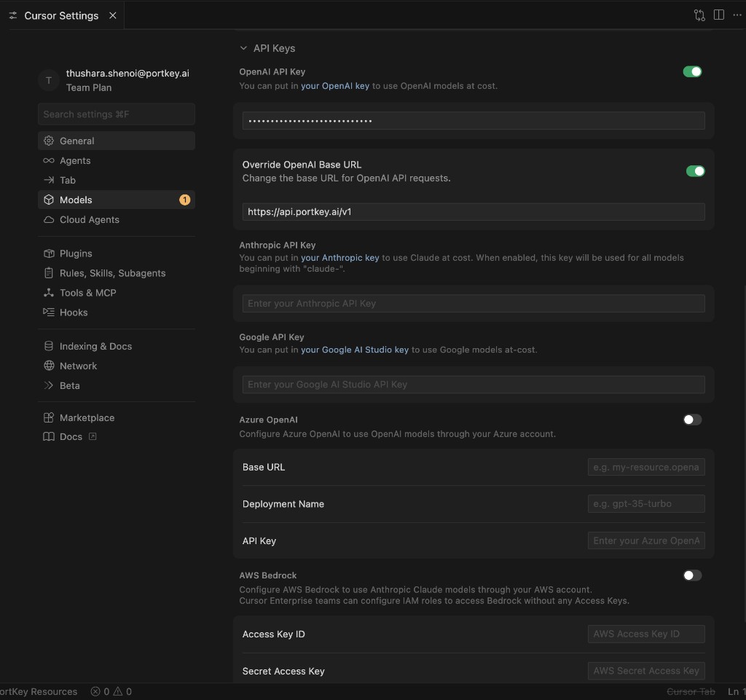Disable the OpenAI API Key toggle
The image size is (746, 700).
[692, 71]
